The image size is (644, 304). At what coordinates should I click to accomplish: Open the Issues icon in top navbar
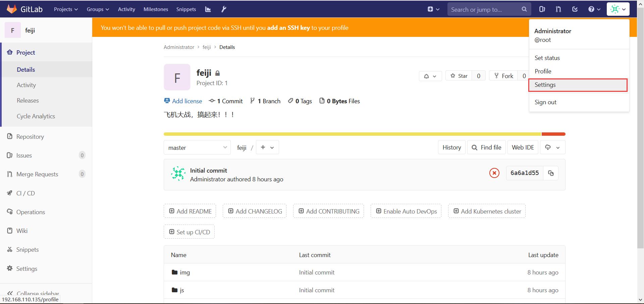(542, 9)
